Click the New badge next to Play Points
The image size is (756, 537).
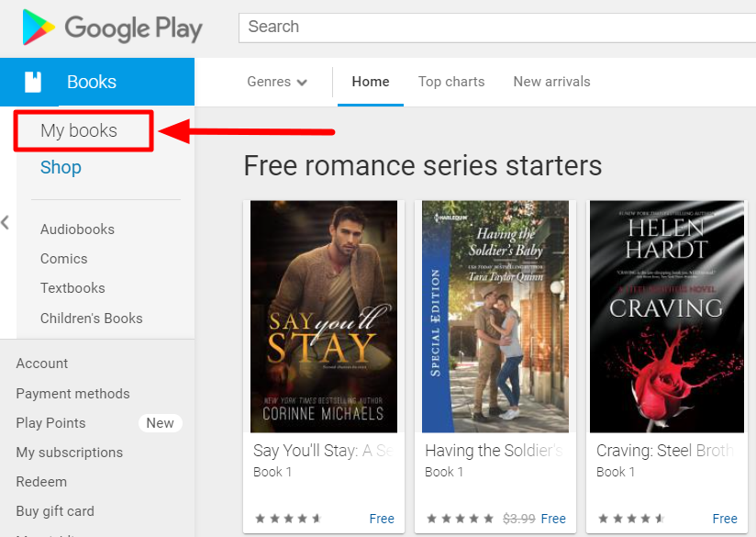[x=160, y=422]
